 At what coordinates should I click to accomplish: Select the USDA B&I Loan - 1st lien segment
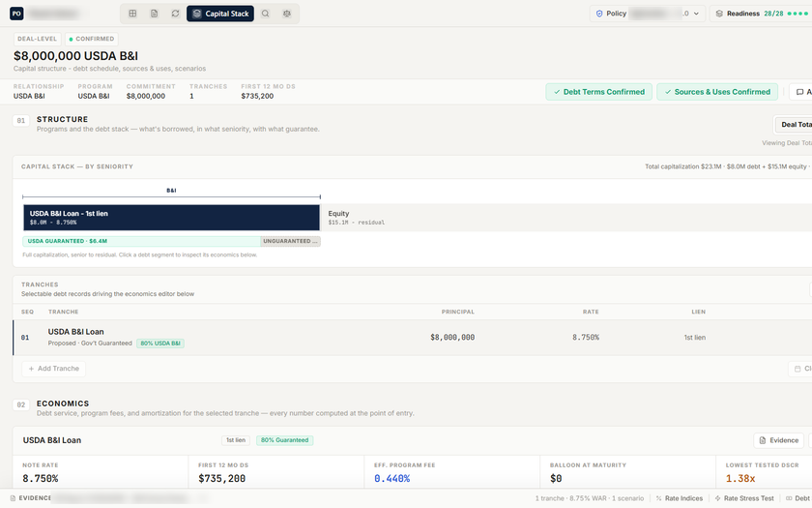tap(171, 218)
